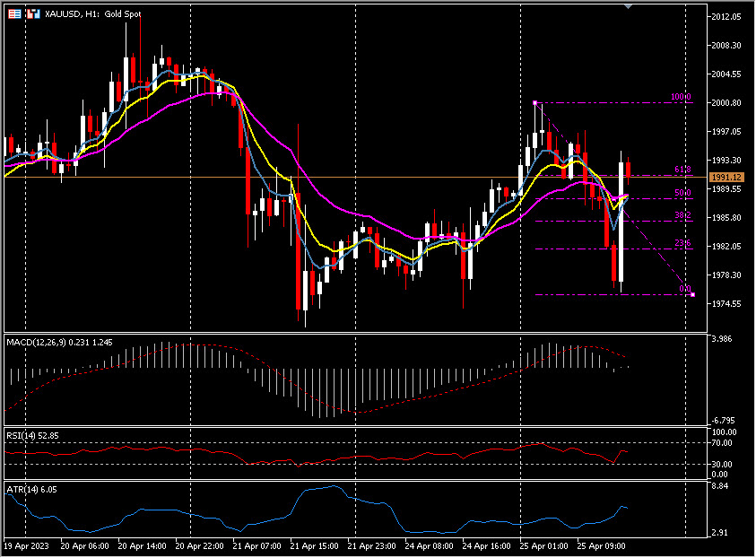The image size is (756, 558).
Task: Click the Fibonacci 61.8 level label
Action: 682,170
